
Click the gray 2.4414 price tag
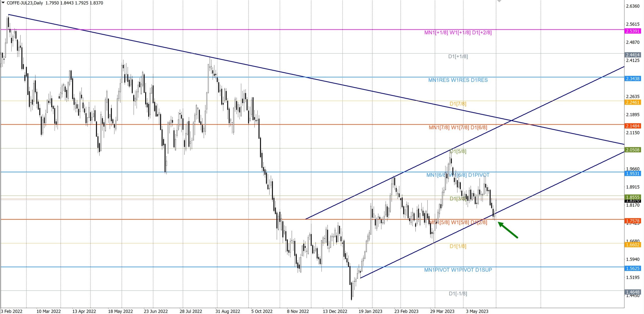[633, 55]
